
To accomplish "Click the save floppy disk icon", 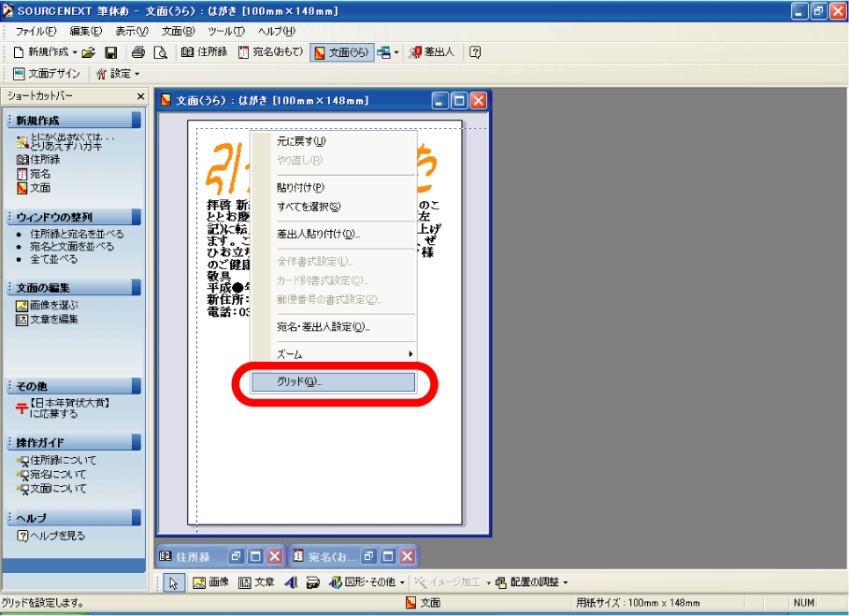I will [x=111, y=52].
